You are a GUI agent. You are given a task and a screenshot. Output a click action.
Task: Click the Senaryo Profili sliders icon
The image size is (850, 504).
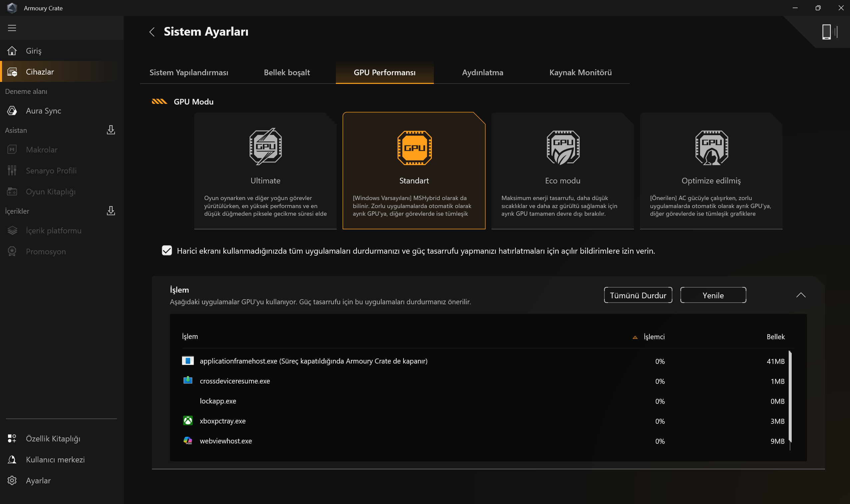coord(12,170)
